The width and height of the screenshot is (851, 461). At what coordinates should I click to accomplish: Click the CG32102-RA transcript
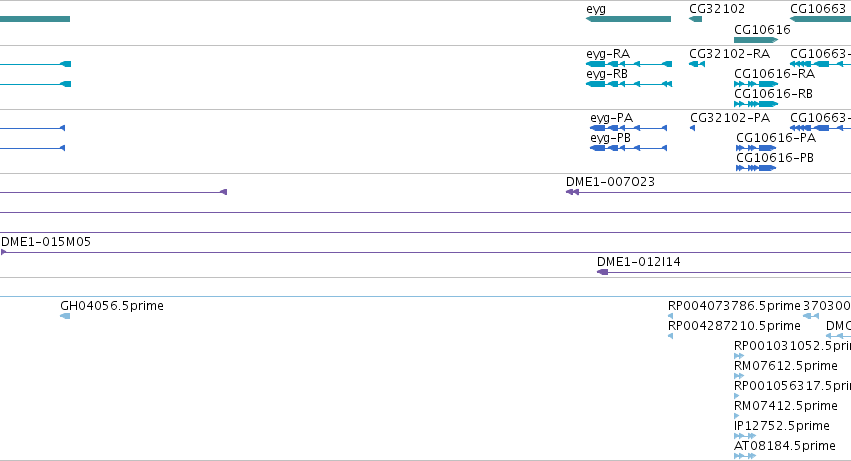coord(697,64)
